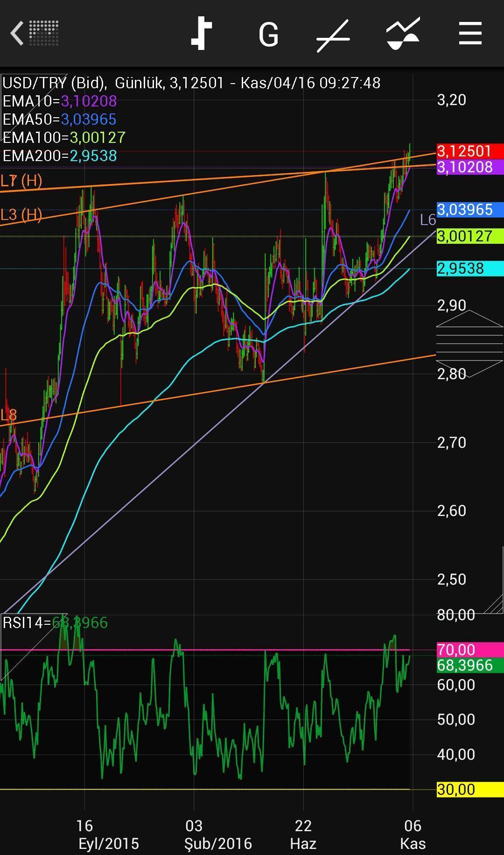Select the yellow 30,00 RSI level tag
Viewport: 504px width, 855px height.
pyautogui.click(x=469, y=789)
